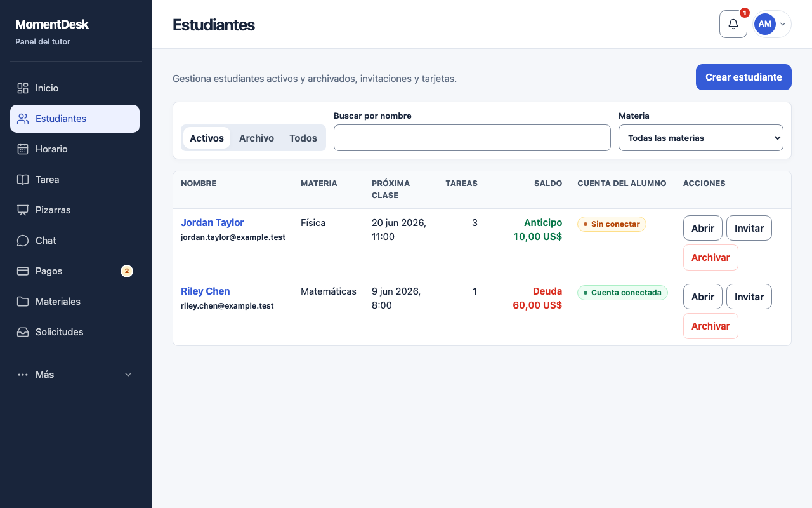Open Riley Chen's student profile link
The image size is (812, 508).
[206, 291]
